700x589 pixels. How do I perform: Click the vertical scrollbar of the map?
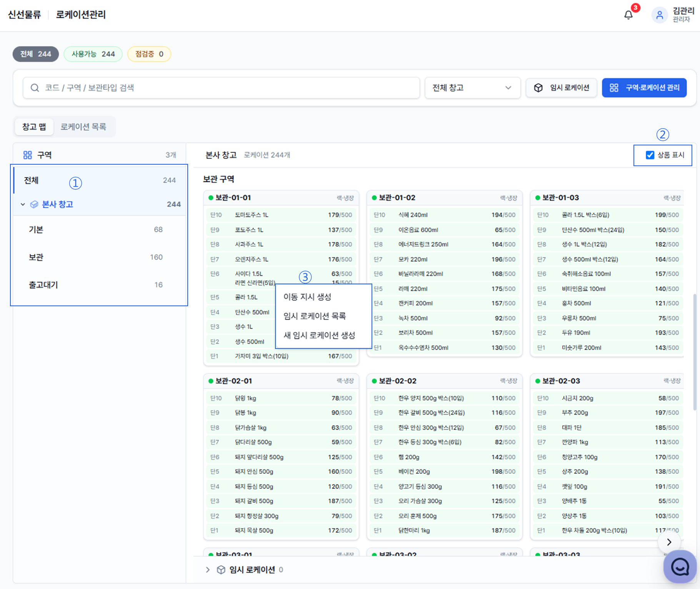pyautogui.click(x=695, y=352)
